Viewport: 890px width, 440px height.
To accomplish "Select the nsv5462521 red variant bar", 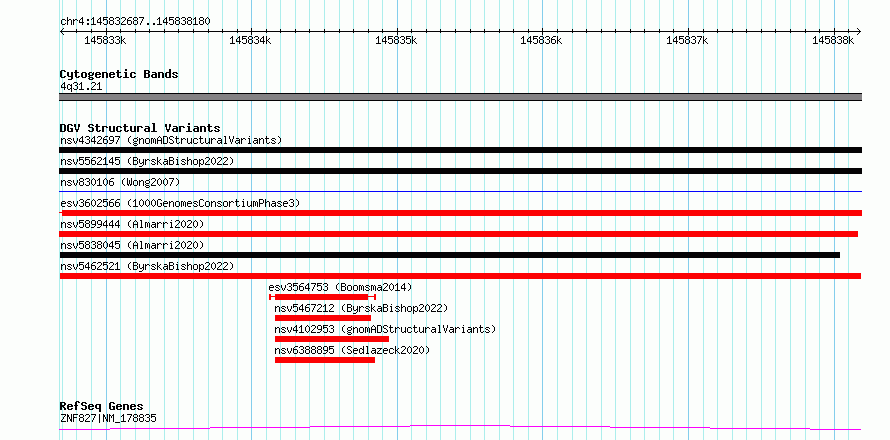I will coord(460,276).
